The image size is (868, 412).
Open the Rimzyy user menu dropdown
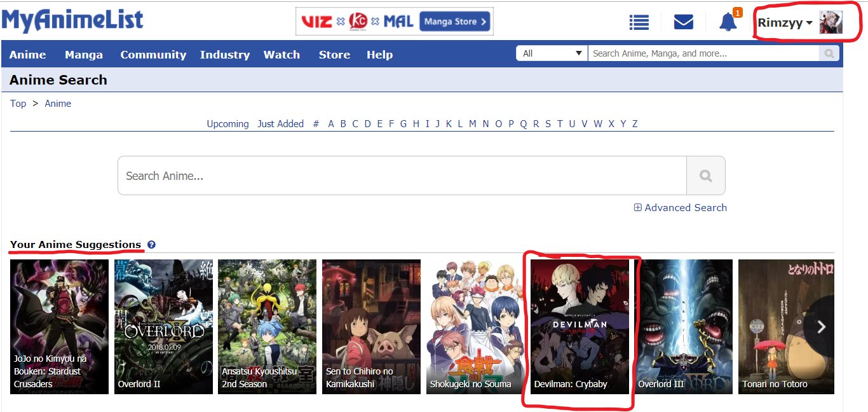785,23
